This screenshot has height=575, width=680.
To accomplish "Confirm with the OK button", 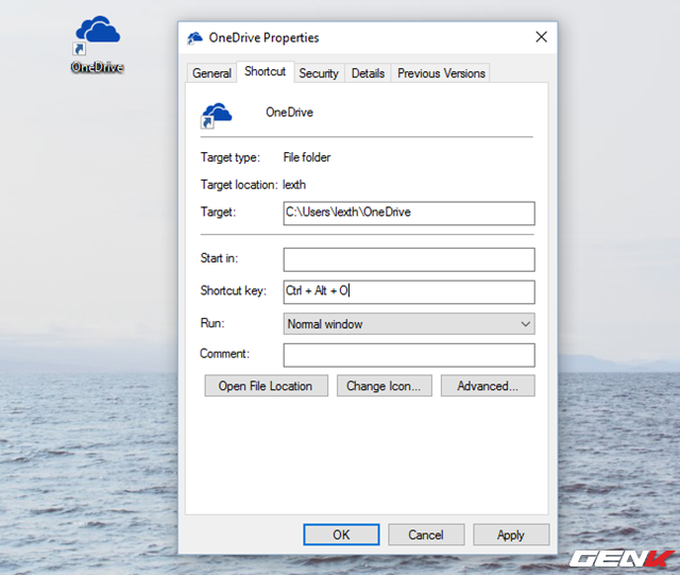I will tap(341, 535).
